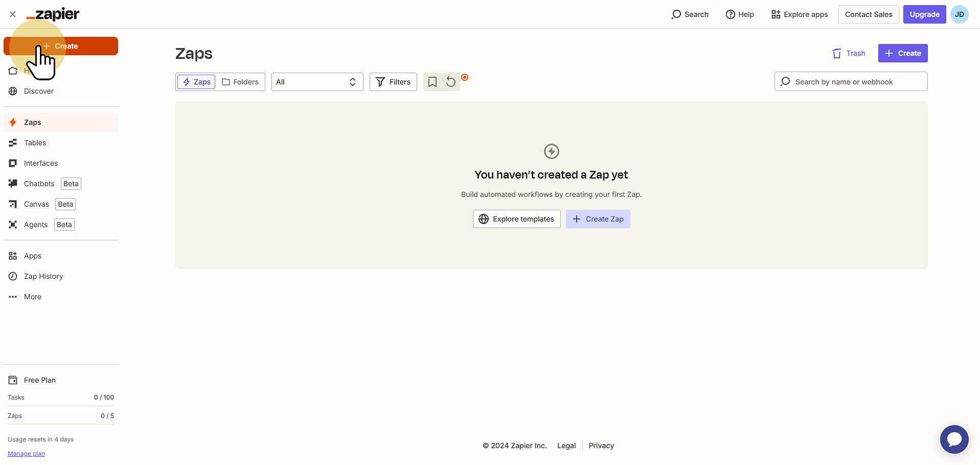Open the JD account avatar menu
This screenshot has width=980, height=465.
point(960,14)
